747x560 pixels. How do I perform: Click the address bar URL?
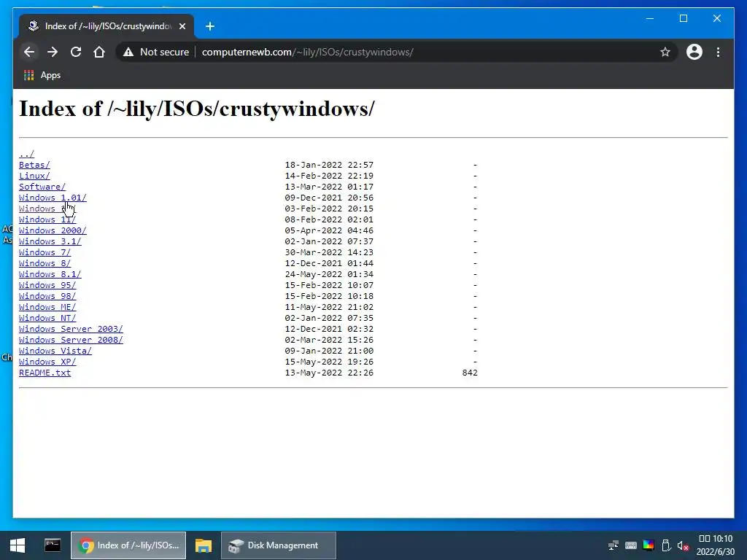pyautogui.click(x=307, y=52)
